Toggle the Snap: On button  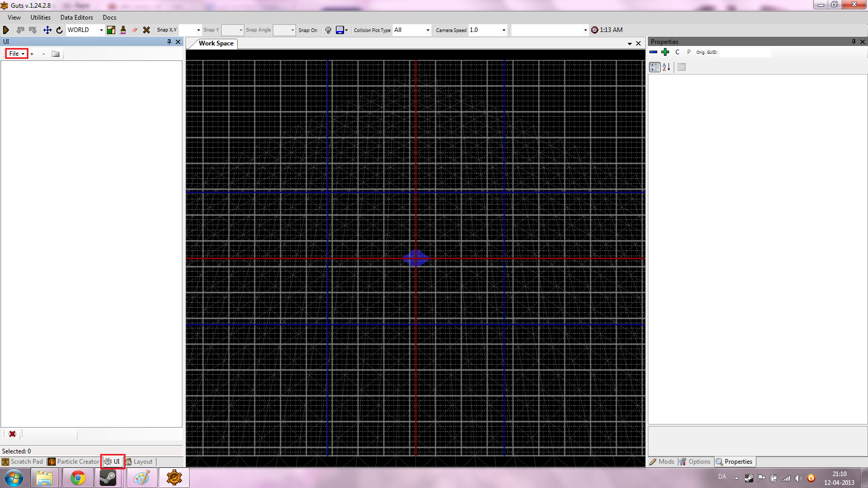308,30
